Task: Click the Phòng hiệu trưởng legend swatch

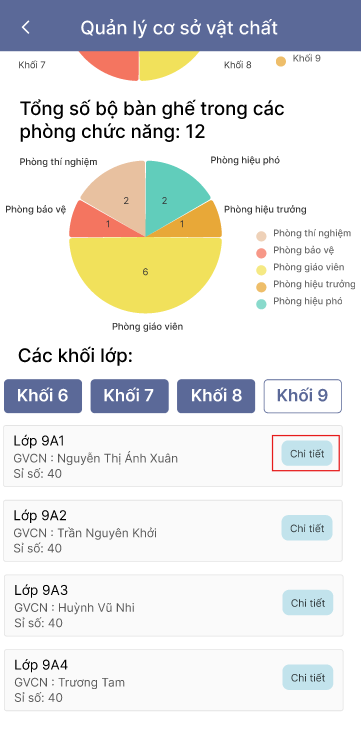Action: click(x=261, y=286)
